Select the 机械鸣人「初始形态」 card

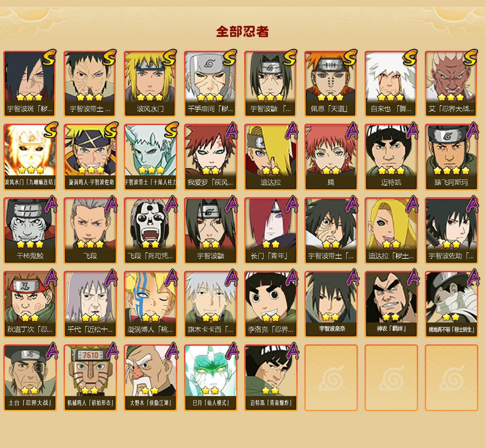[x=90, y=378]
